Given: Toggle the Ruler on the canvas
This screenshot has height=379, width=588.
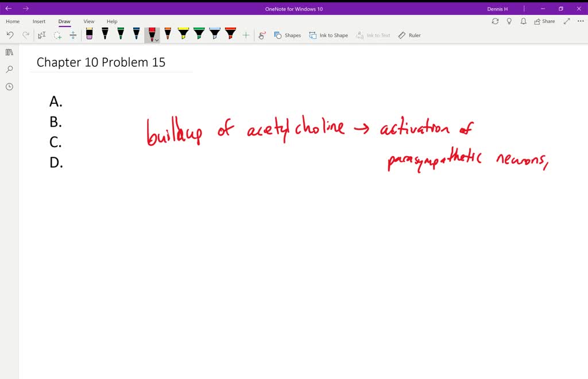Looking at the screenshot, I should click(x=409, y=35).
